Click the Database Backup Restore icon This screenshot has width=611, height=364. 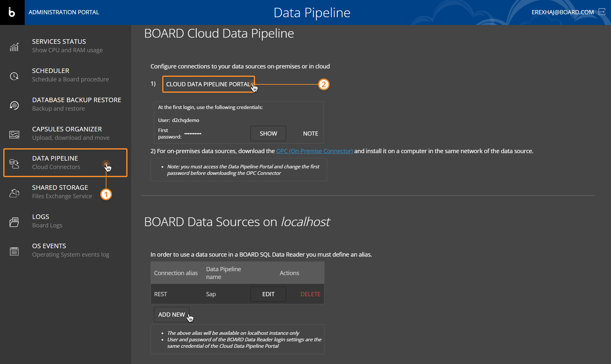click(14, 105)
